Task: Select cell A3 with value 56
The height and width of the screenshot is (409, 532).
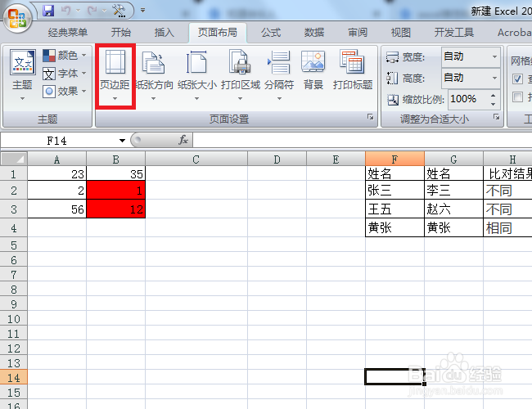Action: (x=56, y=209)
